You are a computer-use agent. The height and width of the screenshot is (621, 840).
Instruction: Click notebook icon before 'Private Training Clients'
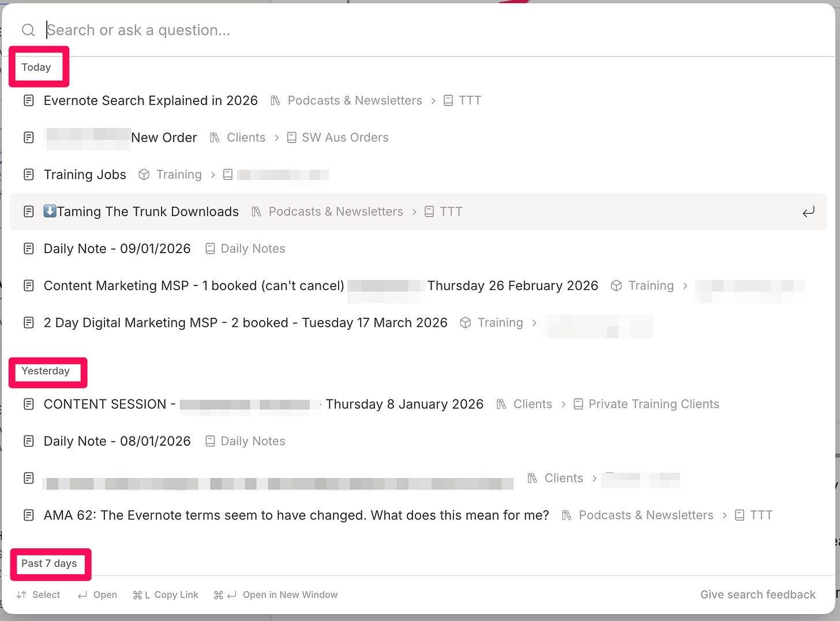578,404
